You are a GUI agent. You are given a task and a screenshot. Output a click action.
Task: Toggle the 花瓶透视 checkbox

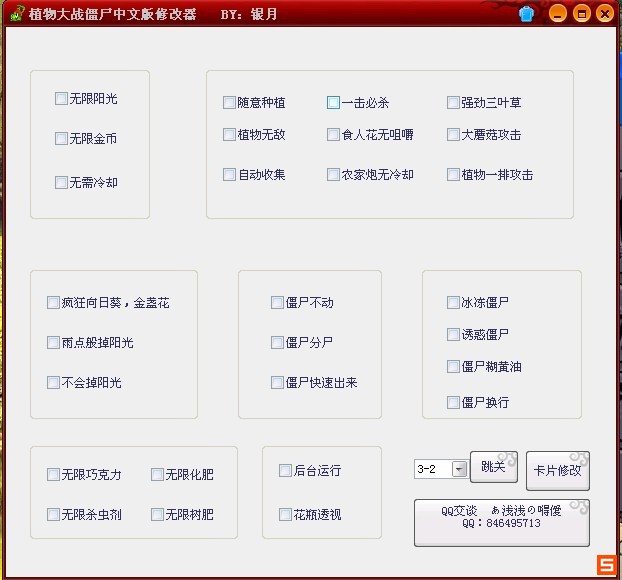285,515
